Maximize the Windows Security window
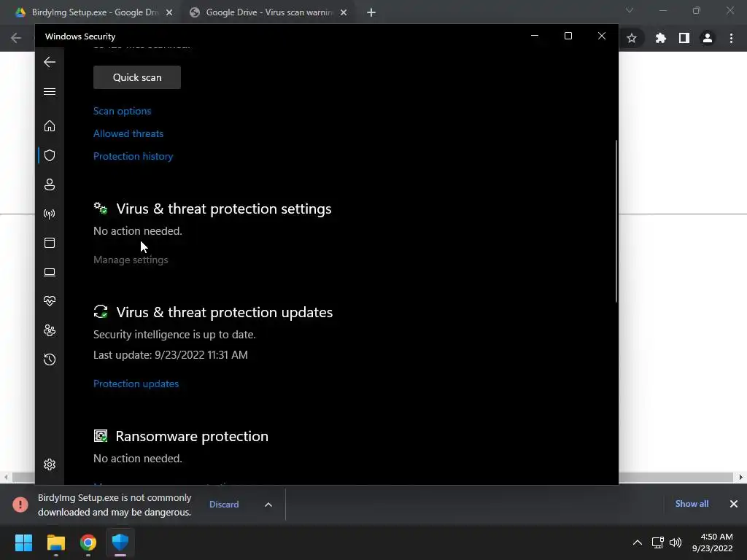This screenshot has height=560, width=747. 568,36
